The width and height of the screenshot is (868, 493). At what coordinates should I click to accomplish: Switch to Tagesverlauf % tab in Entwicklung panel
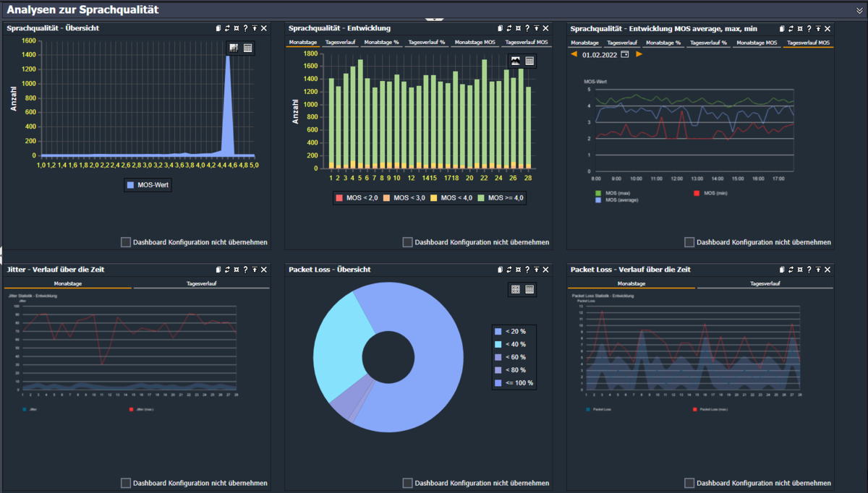pyautogui.click(x=427, y=43)
